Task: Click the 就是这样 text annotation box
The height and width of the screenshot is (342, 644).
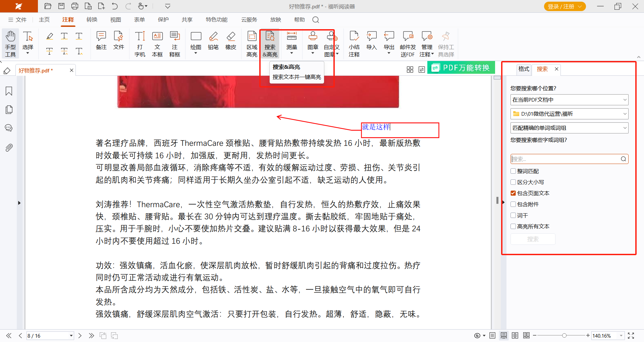Action: coord(400,130)
